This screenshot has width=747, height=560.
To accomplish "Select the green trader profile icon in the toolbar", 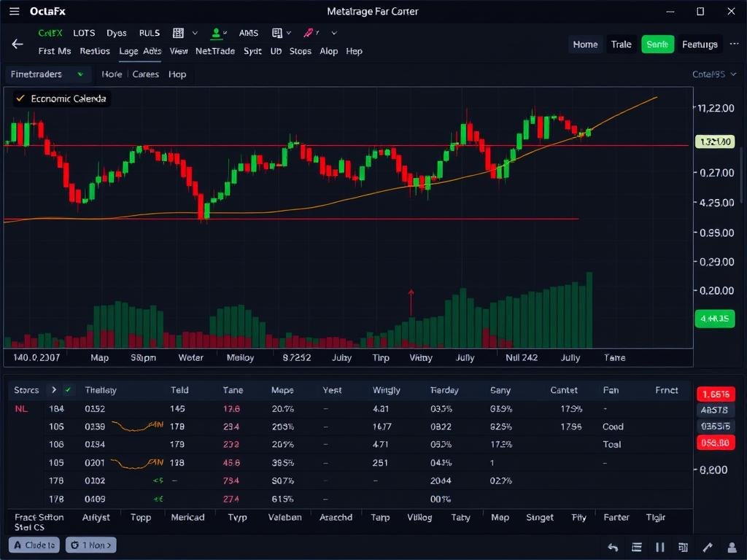I will [x=216, y=33].
